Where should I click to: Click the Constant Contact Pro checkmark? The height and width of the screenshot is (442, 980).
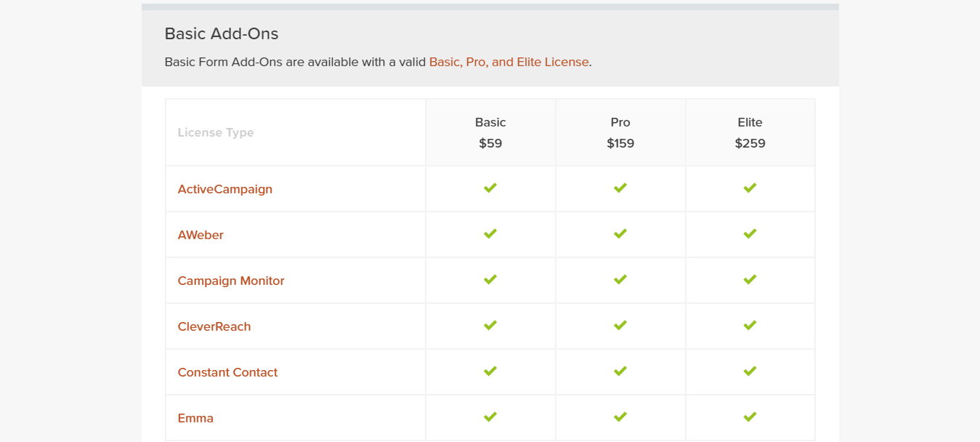pyautogui.click(x=620, y=371)
